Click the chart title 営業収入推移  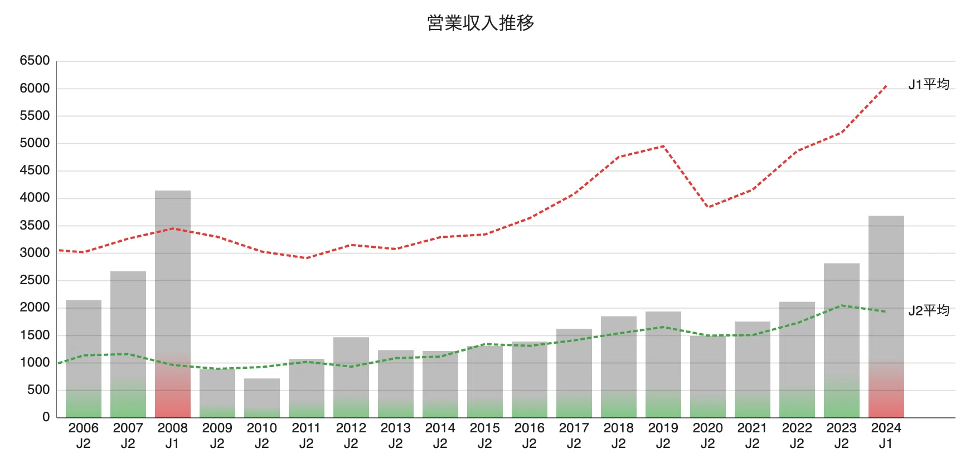[481, 23]
